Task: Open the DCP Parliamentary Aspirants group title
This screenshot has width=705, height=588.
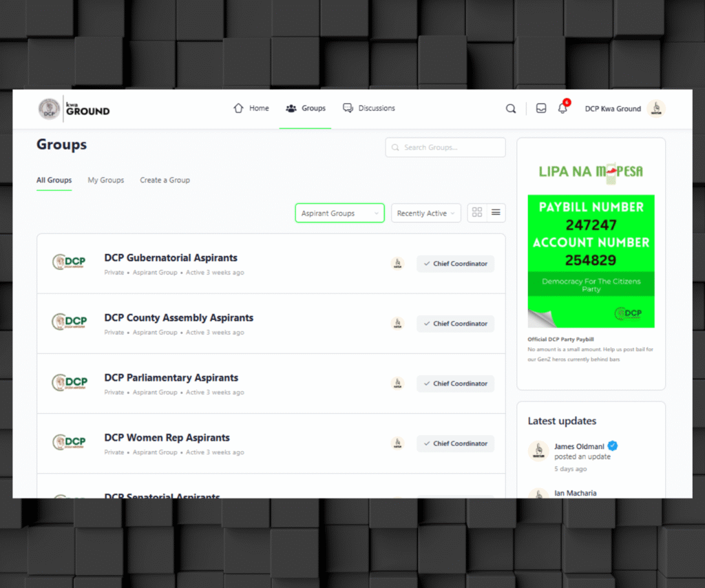Action: point(171,378)
